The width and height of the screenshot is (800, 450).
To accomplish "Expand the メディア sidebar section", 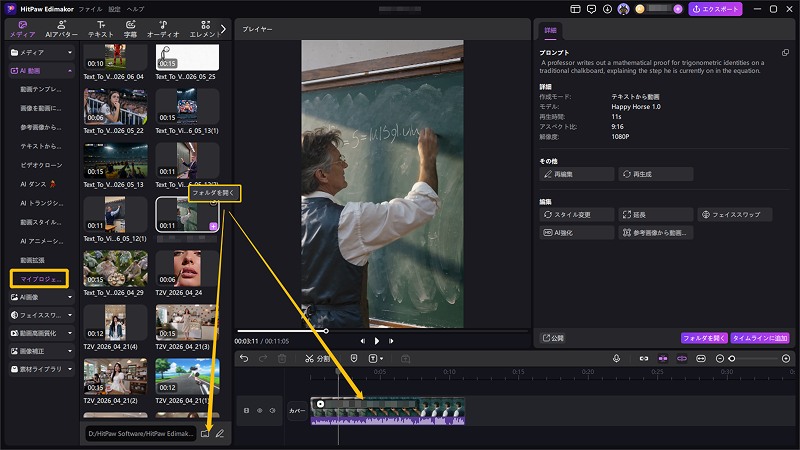I will [42, 52].
